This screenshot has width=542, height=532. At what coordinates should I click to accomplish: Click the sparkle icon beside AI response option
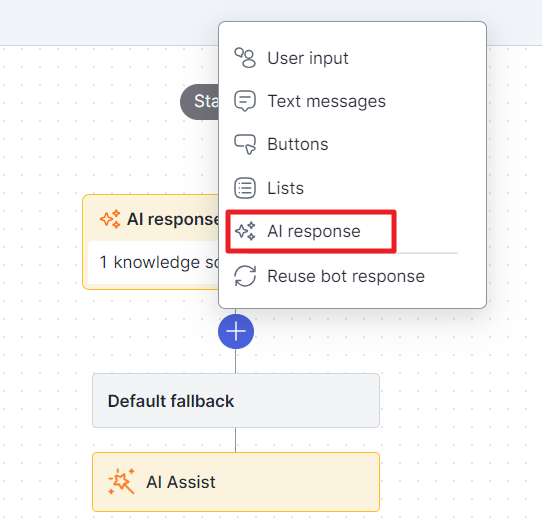click(245, 231)
